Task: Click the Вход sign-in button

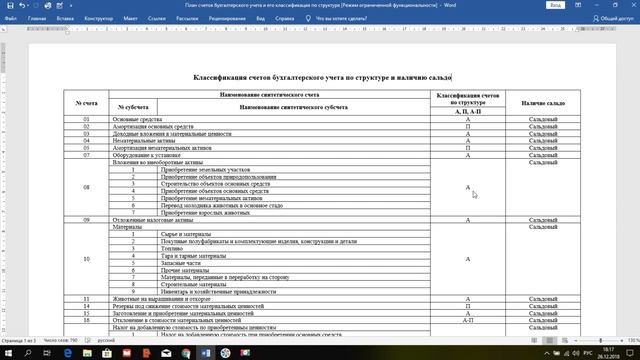Action: coord(555,5)
